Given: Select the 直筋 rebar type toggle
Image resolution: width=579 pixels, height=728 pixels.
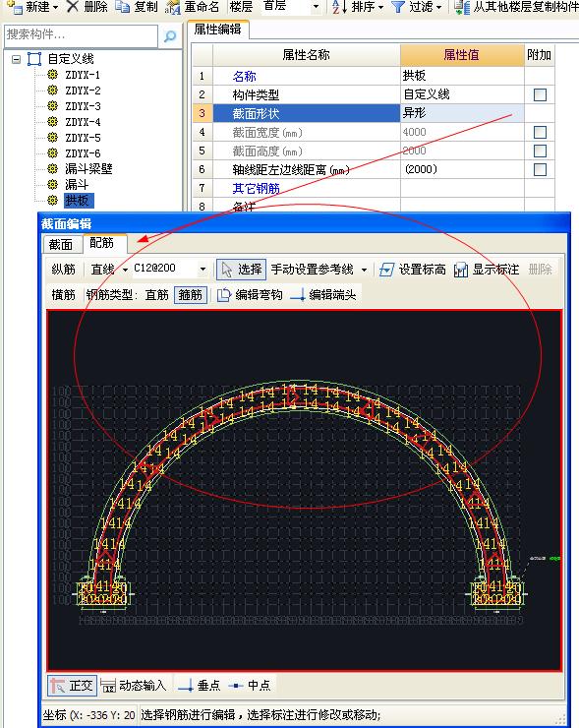Looking at the screenshot, I should coord(157,294).
